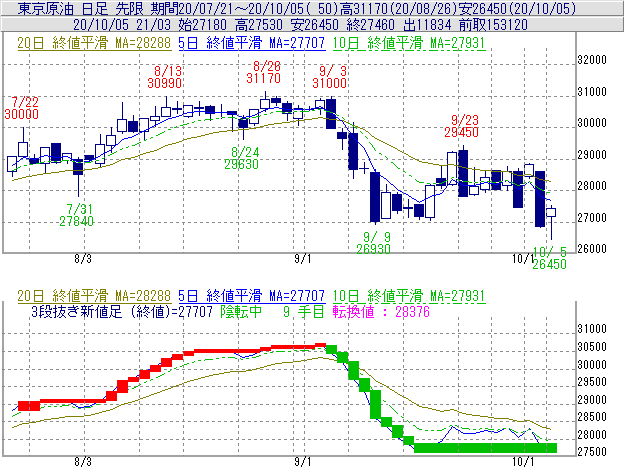Click the 10日 終値平滑 MA=27931 label in upper chart
The width and height of the screenshot is (624, 474).
tap(409, 43)
